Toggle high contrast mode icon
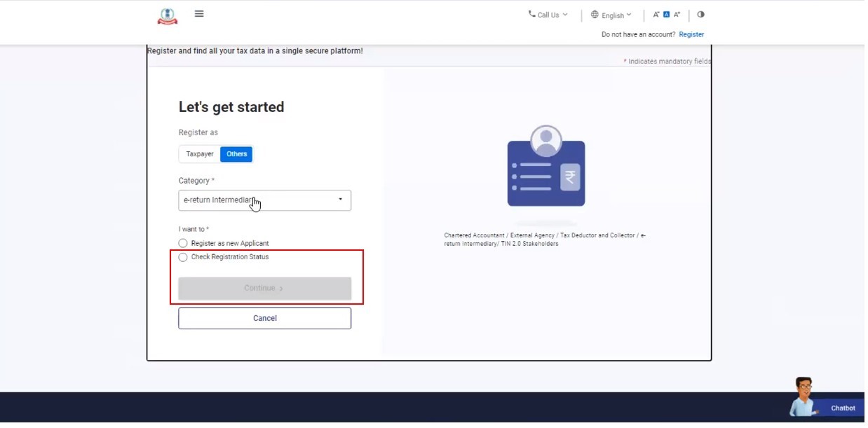868x428 pixels. (700, 15)
